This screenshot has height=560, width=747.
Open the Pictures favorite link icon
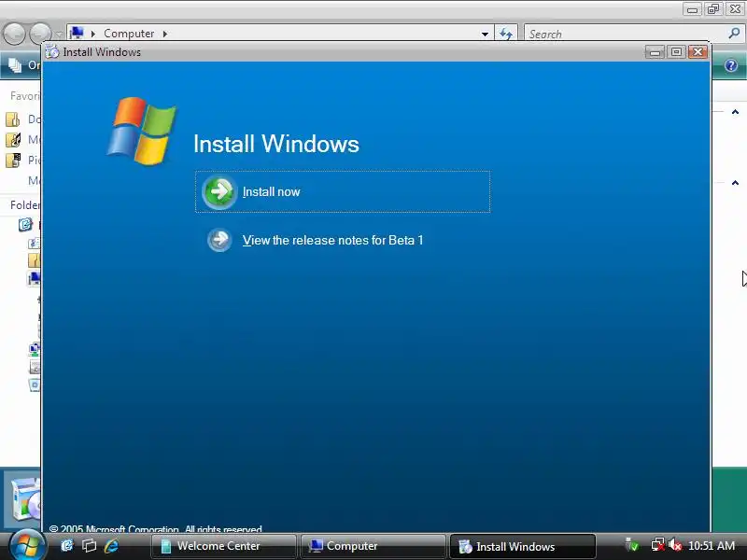pos(13,160)
